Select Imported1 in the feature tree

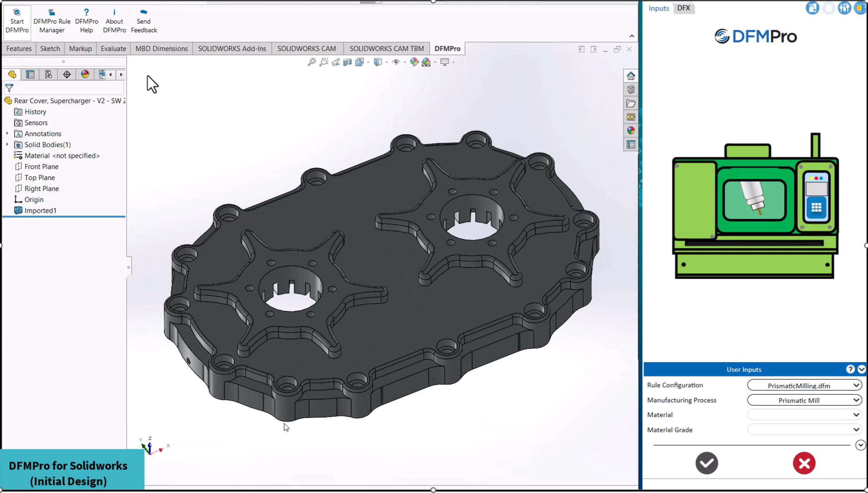pyautogui.click(x=40, y=210)
